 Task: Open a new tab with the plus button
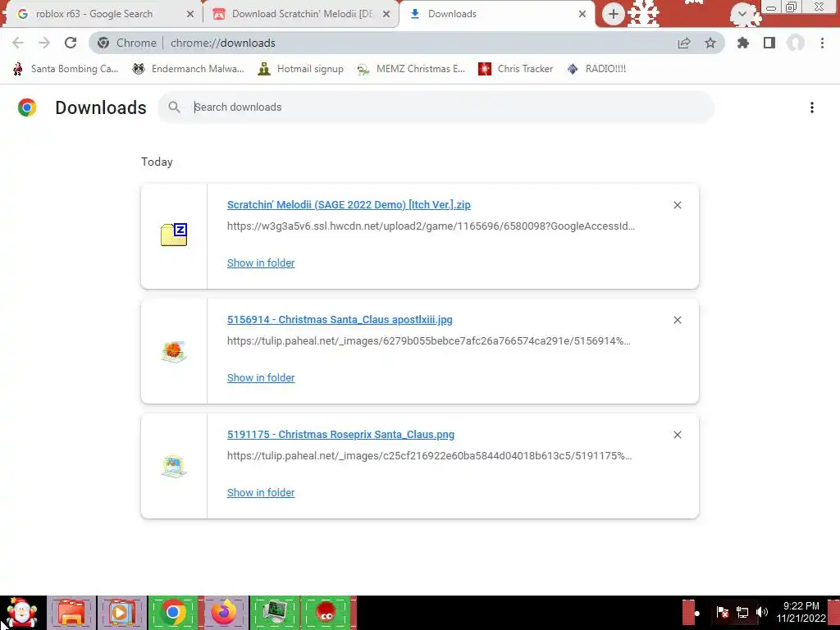coord(614,14)
